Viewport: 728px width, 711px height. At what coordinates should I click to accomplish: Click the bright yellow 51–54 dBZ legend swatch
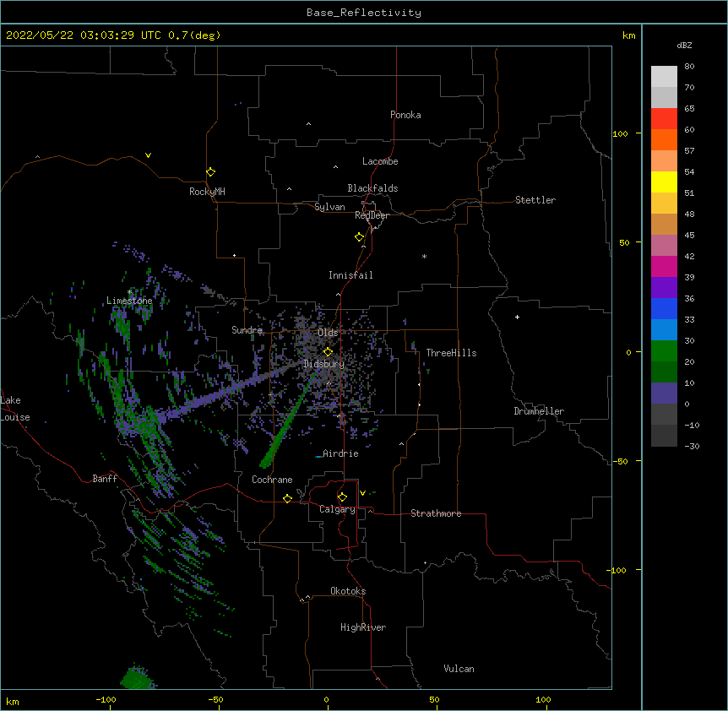point(664,182)
